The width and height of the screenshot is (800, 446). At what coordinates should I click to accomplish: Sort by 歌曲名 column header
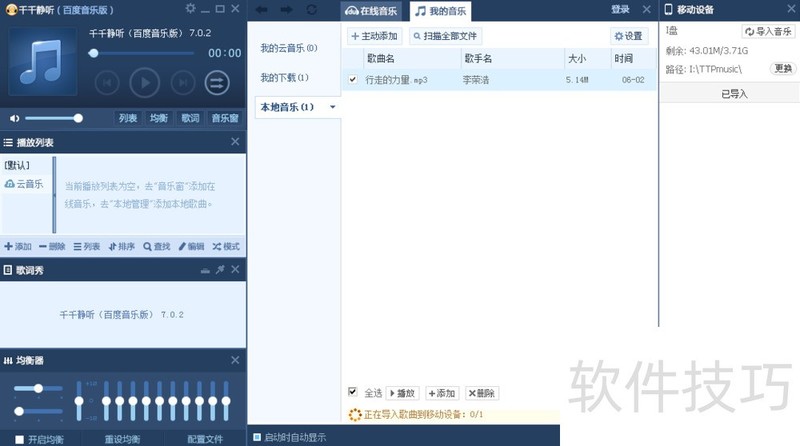(411, 59)
